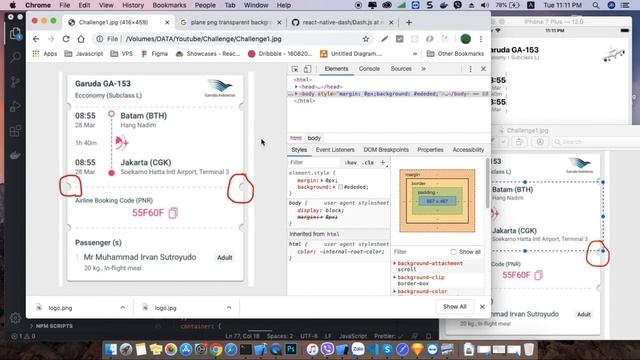Open the History menu

tap(133, 5)
